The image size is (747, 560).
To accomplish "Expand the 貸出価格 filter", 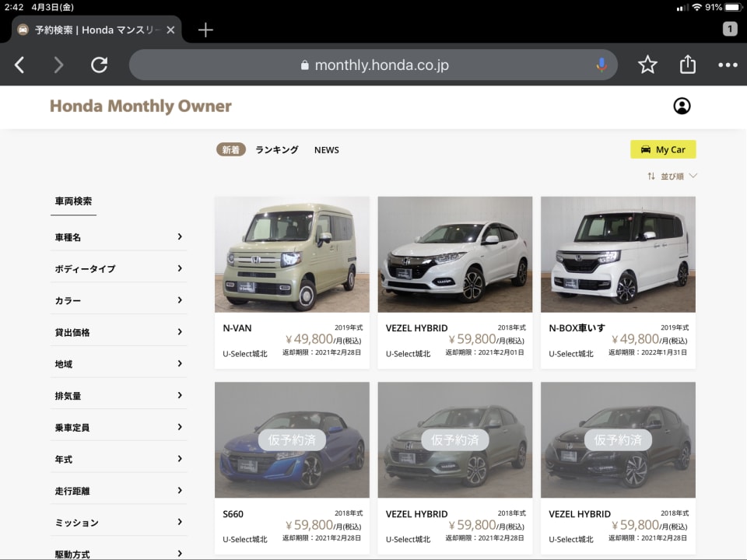I will [118, 332].
